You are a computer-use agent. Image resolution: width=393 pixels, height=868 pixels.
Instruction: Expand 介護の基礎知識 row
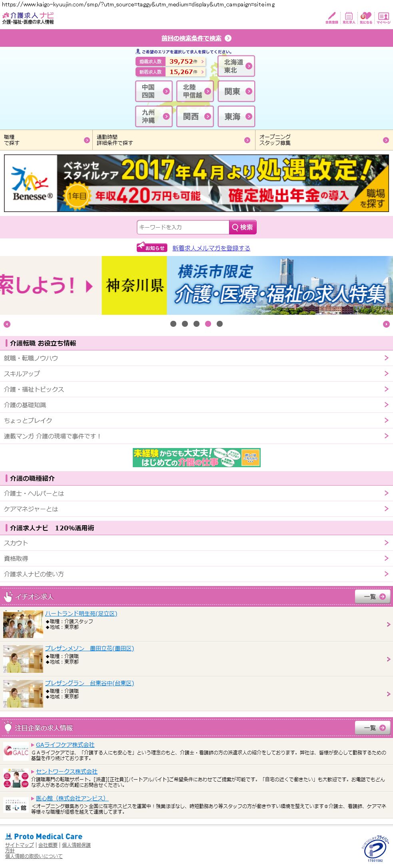pyautogui.click(x=196, y=405)
